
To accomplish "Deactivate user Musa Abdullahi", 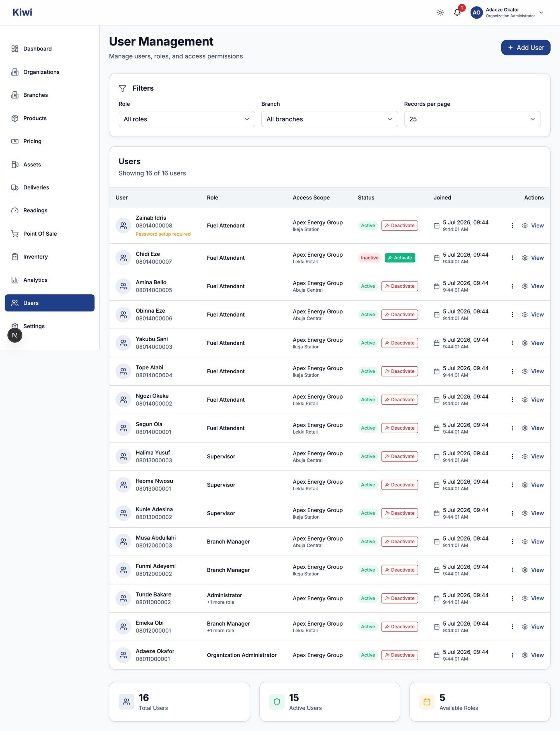I will 399,542.
